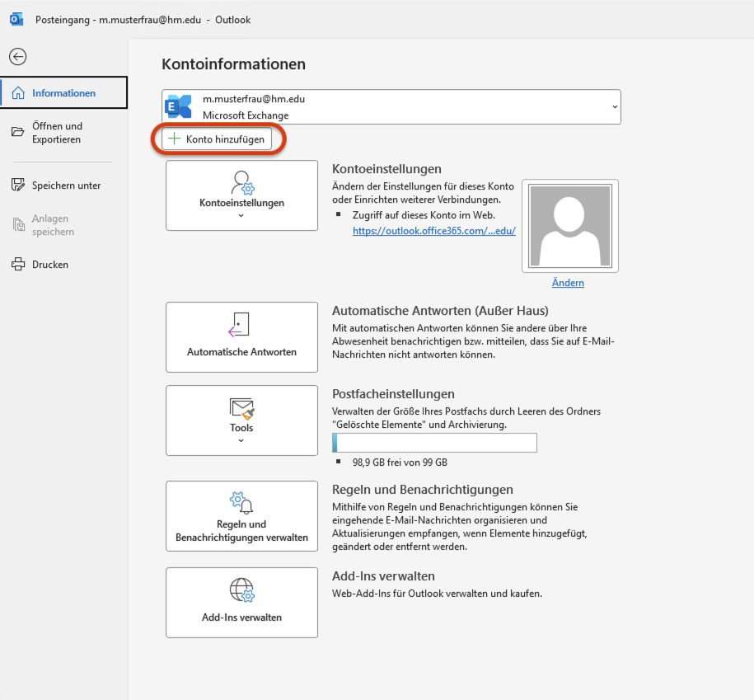Image resolution: width=754 pixels, height=700 pixels.
Task: Open the Informationen tab
Action: [64, 92]
